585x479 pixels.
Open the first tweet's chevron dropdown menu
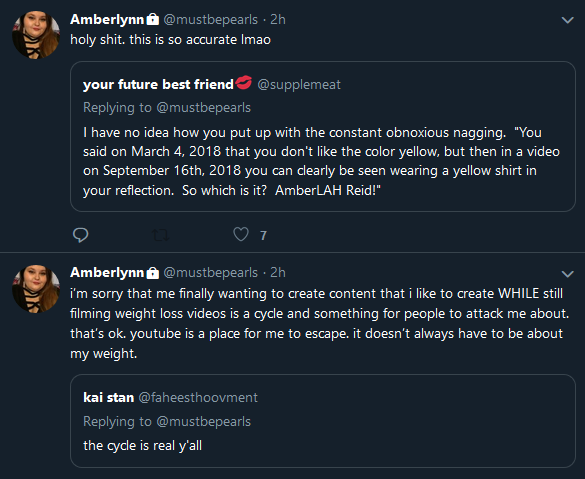click(x=567, y=20)
